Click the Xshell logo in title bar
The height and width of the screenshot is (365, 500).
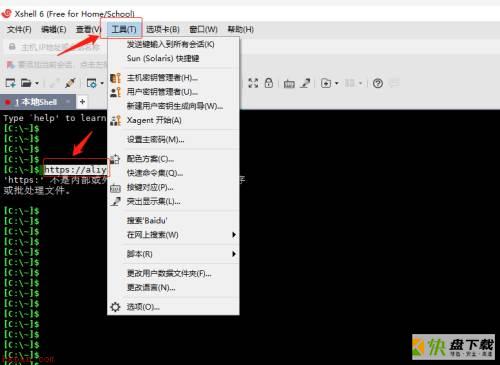pos(6,14)
